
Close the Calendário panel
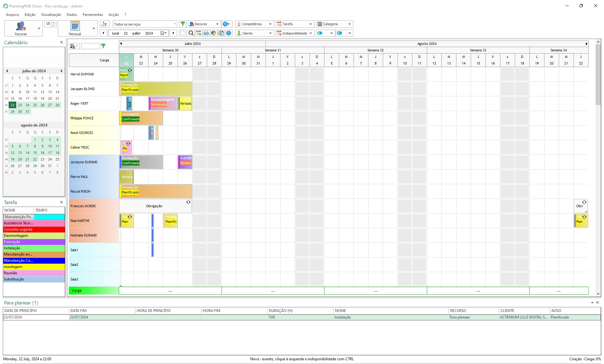[61, 42]
